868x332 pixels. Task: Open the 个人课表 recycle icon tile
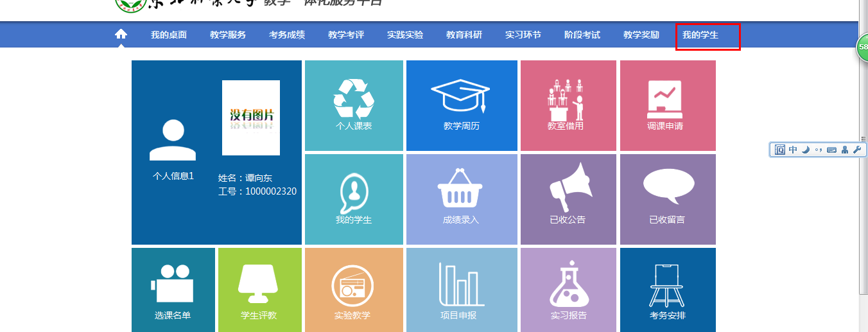354,105
